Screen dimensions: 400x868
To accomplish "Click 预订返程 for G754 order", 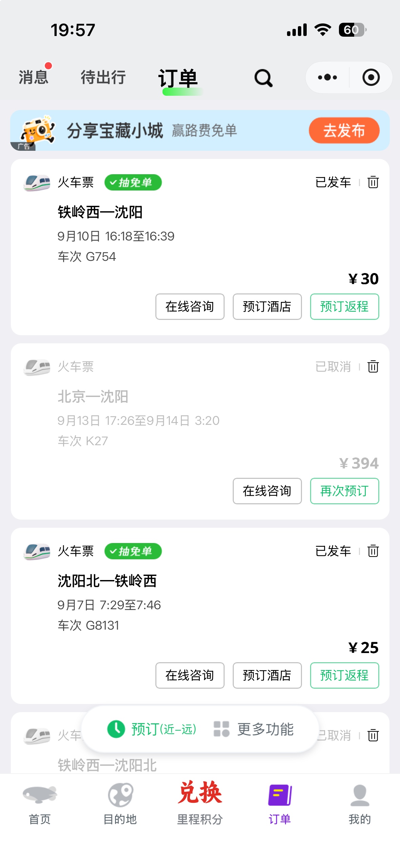I will click(344, 307).
